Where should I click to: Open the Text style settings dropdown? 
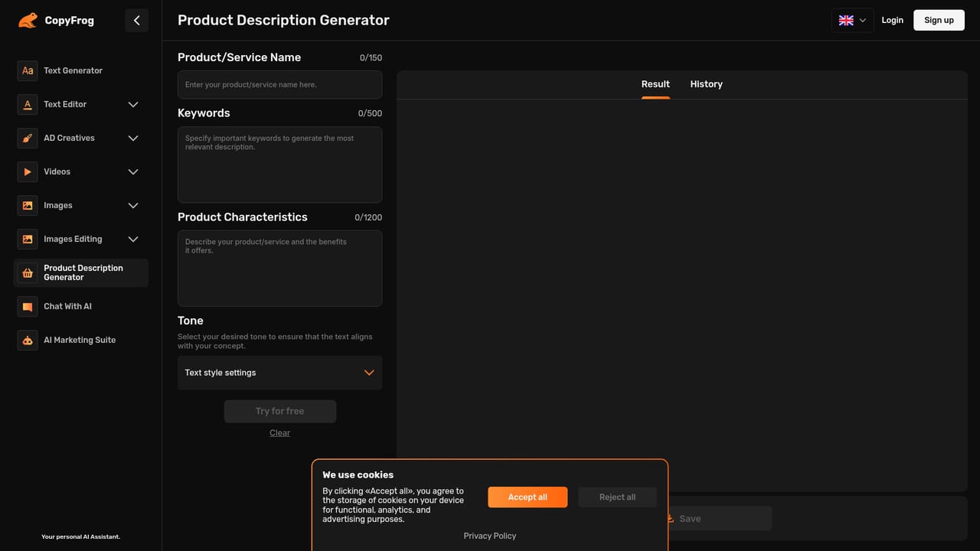tap(279, 373)
